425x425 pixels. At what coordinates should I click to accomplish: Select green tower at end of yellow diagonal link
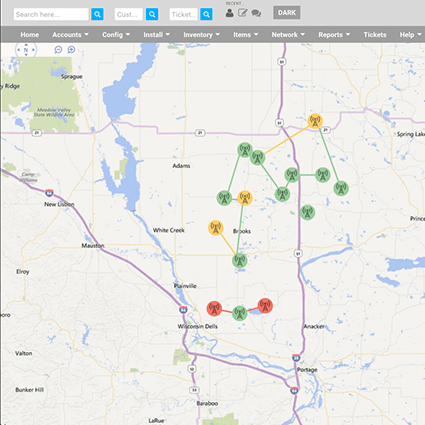[258, 157]
